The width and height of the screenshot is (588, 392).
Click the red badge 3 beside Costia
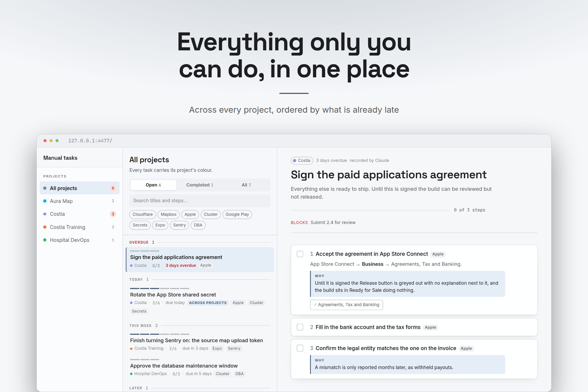pos(113,214)
